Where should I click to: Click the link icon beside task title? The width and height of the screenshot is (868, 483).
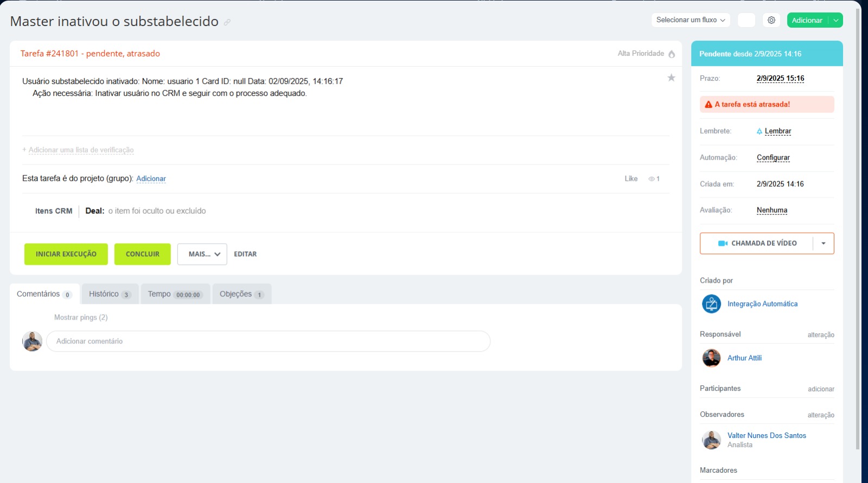pyautogui.click(x=227, y=22)
